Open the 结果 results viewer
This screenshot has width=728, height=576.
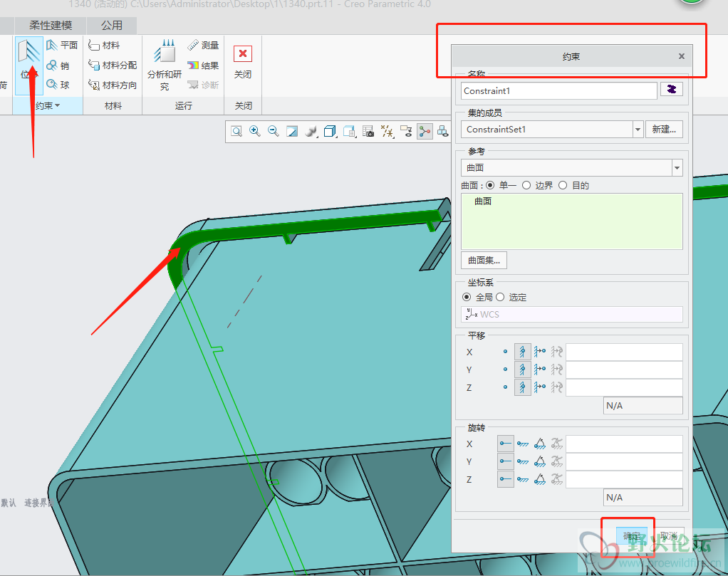[203, 66]
